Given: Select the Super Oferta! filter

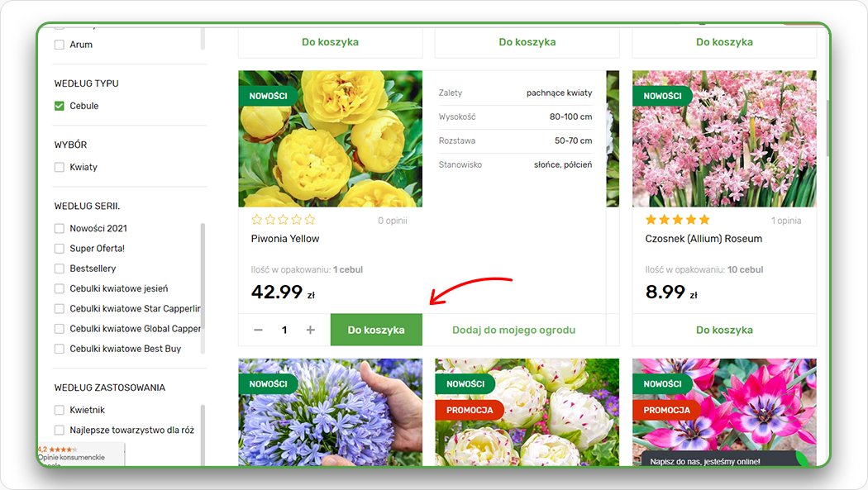Looking at the screenshot, I should (60, 249).
